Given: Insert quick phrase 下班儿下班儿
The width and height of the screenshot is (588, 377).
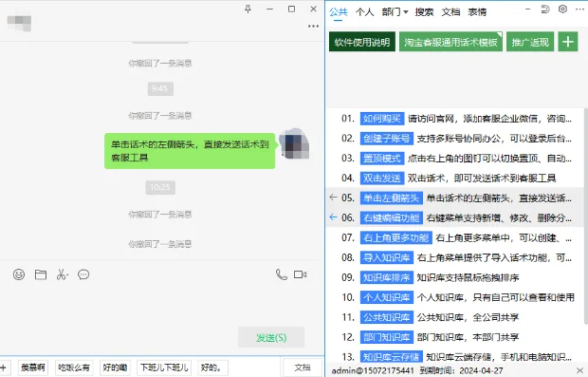Looking at the screenshot, I should pos(164,368).
